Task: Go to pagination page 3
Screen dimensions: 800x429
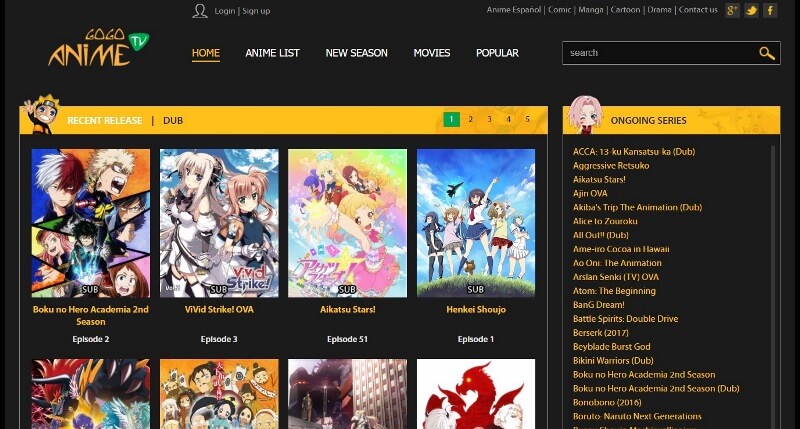Action: coord(489,119)
